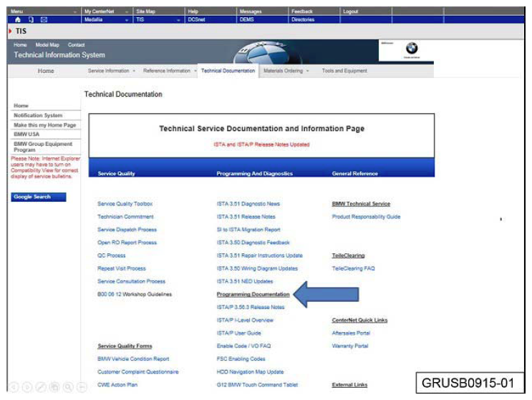Viewport: 532px width, 400px height.
Task: Open ISTA/P I-Level Overview link
Action: pos(245,320)
